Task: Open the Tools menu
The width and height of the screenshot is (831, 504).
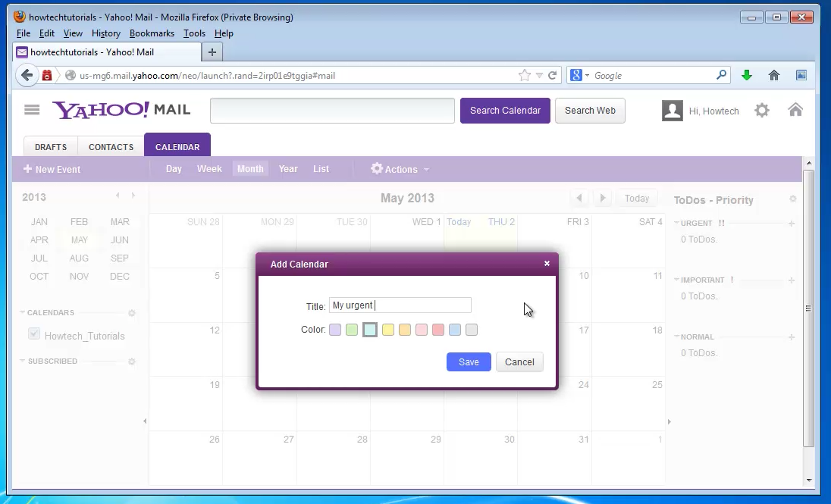Action: pos(195,33)
